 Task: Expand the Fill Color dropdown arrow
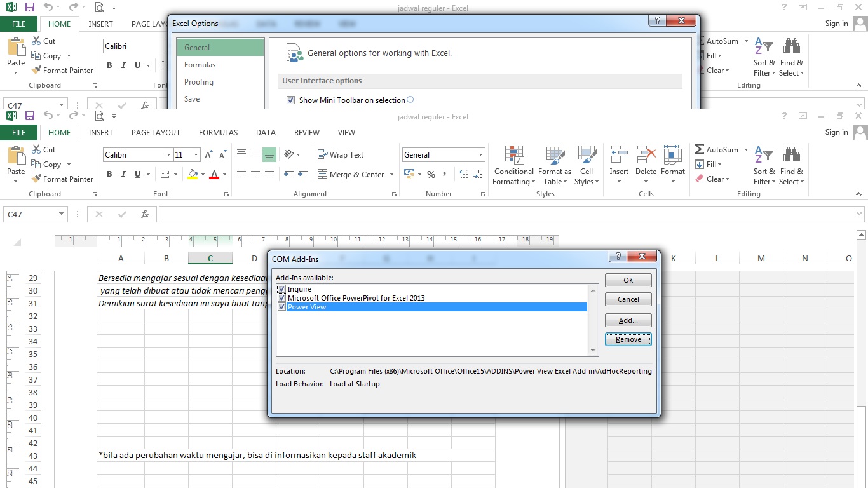(203, 175)
